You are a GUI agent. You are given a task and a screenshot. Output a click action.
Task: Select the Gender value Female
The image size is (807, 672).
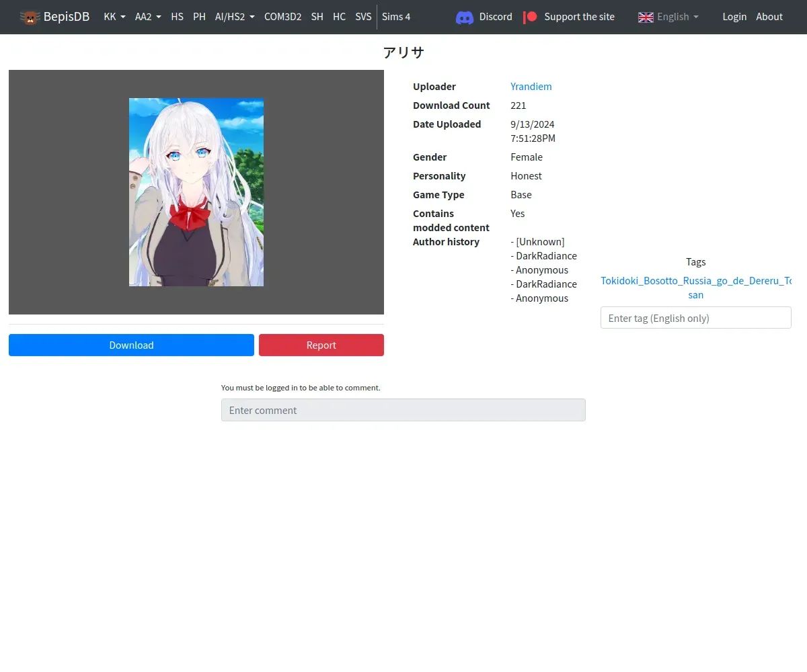pos(527,157)
